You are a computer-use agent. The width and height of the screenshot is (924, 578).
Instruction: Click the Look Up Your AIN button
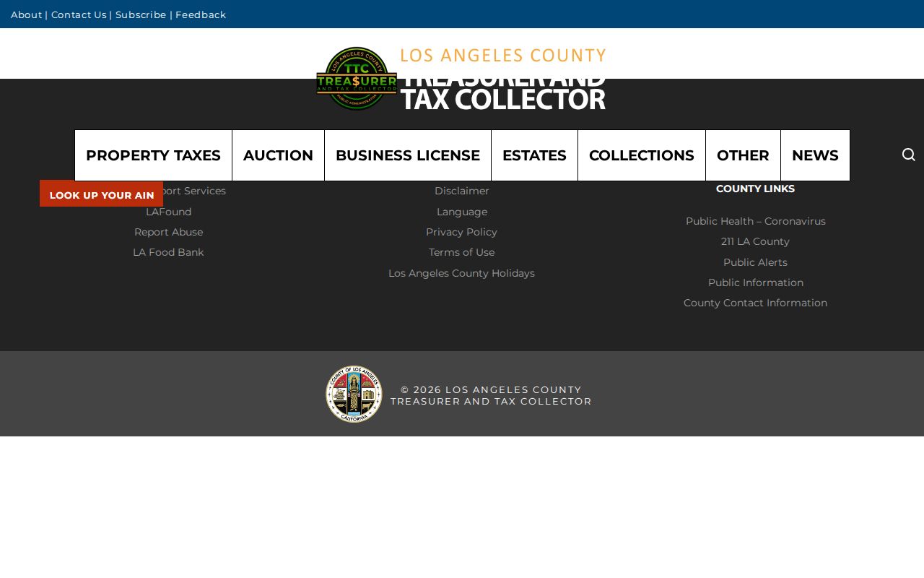click(102, 194)
